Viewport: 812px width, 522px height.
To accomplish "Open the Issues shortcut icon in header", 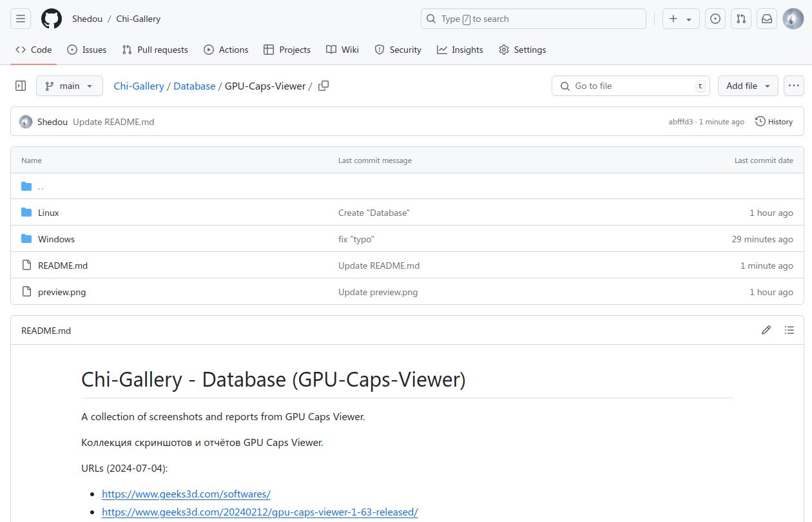I will (715, 19).
